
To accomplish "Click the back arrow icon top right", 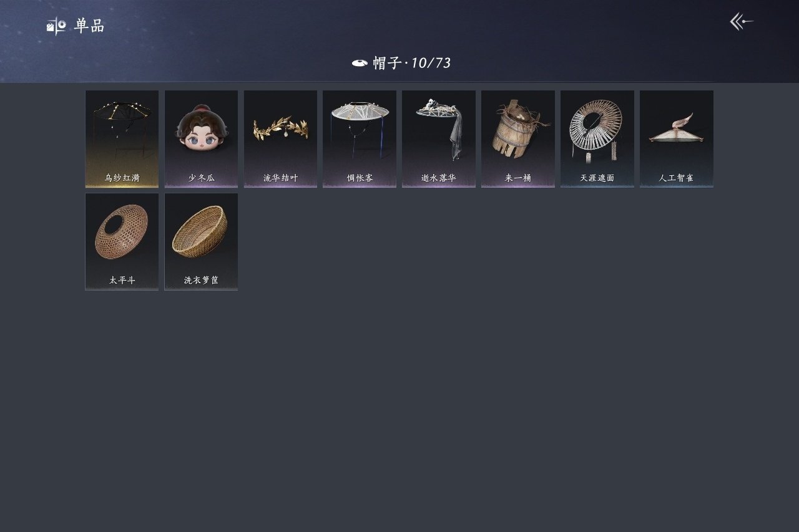I will point(742,22).
